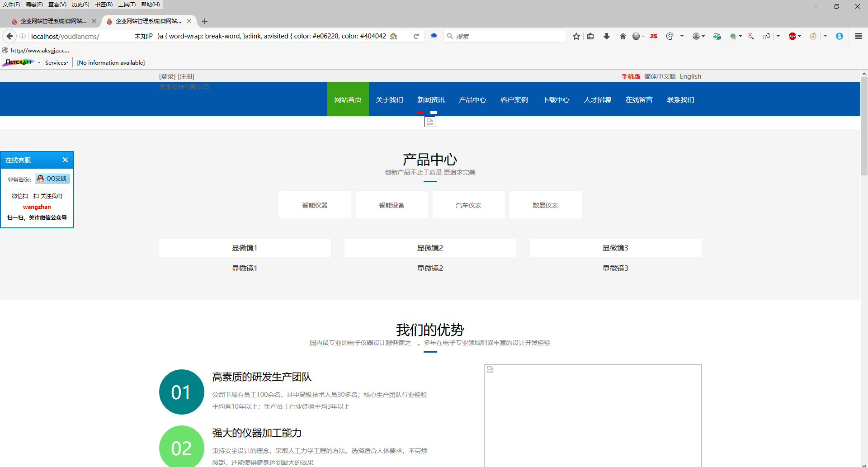
Task: Click the monkey face extension icon
Action: (x=813, y=36)
